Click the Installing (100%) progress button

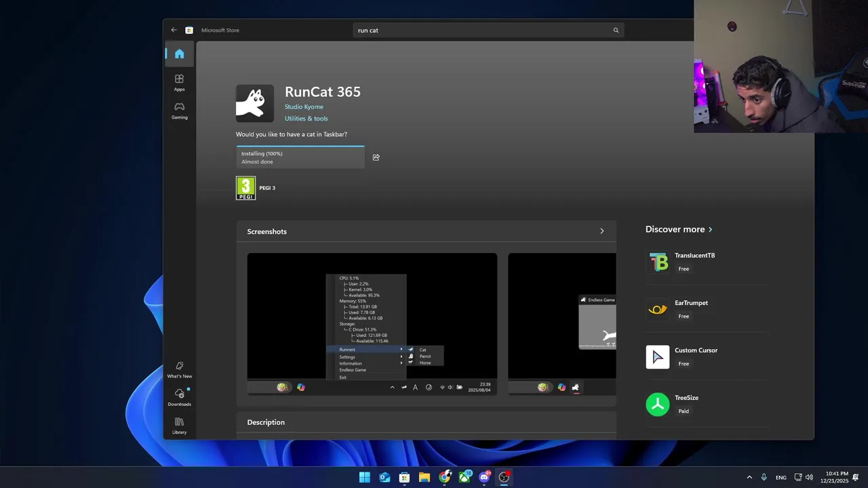300,157
